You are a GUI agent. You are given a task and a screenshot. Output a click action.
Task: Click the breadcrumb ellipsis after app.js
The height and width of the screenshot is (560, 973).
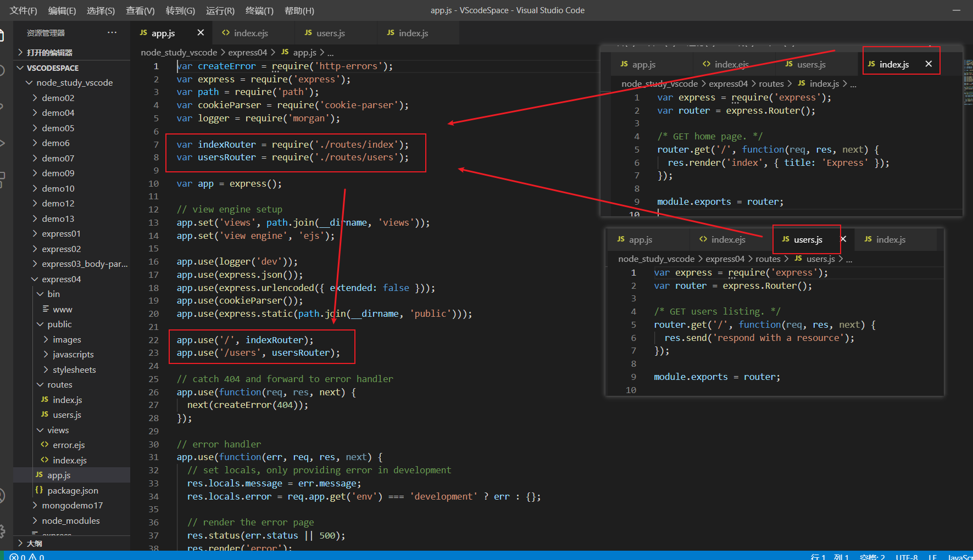tap(330, 53)
